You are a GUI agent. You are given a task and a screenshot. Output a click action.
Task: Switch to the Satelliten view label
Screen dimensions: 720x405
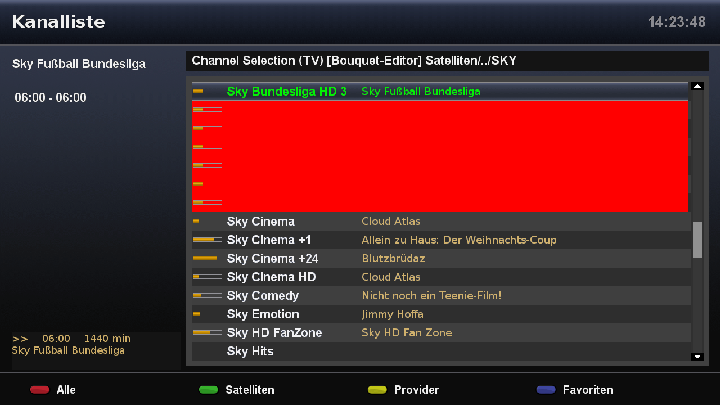click(250, 390)
